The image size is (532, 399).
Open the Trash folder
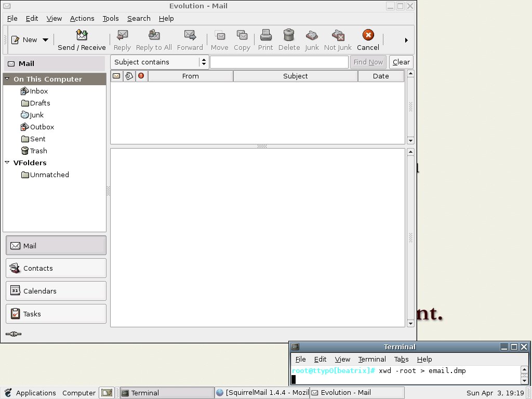click(x=34, y=151)
